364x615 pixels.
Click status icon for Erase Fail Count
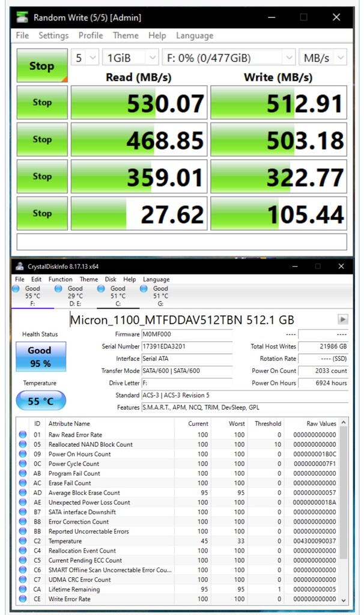[x=23, y=483]
